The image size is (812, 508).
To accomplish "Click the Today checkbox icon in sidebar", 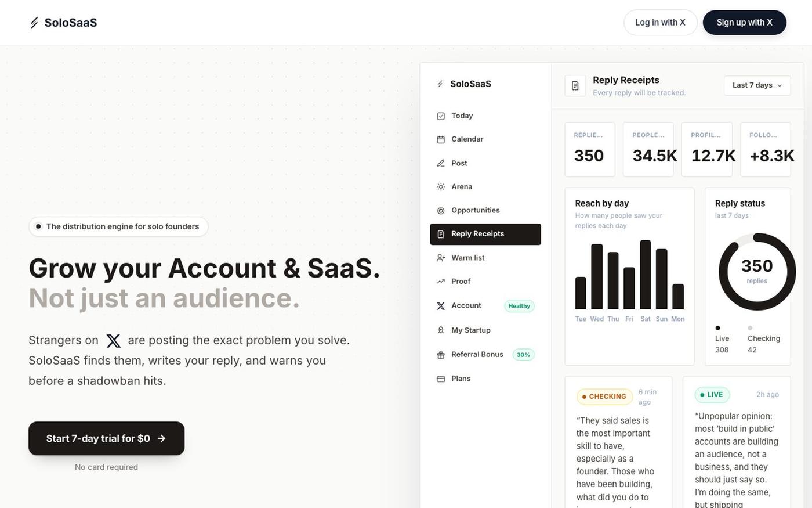I will [x=441, y=116].
